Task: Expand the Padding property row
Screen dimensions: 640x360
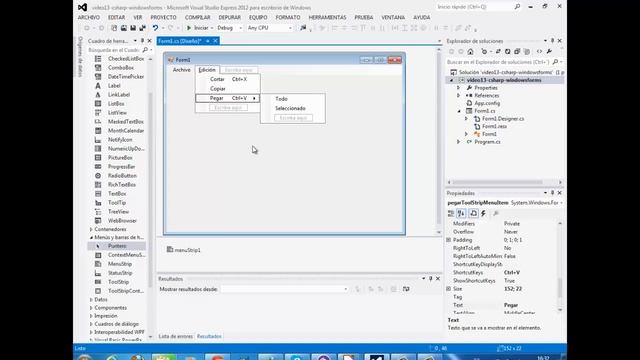Action: [449, 240]
